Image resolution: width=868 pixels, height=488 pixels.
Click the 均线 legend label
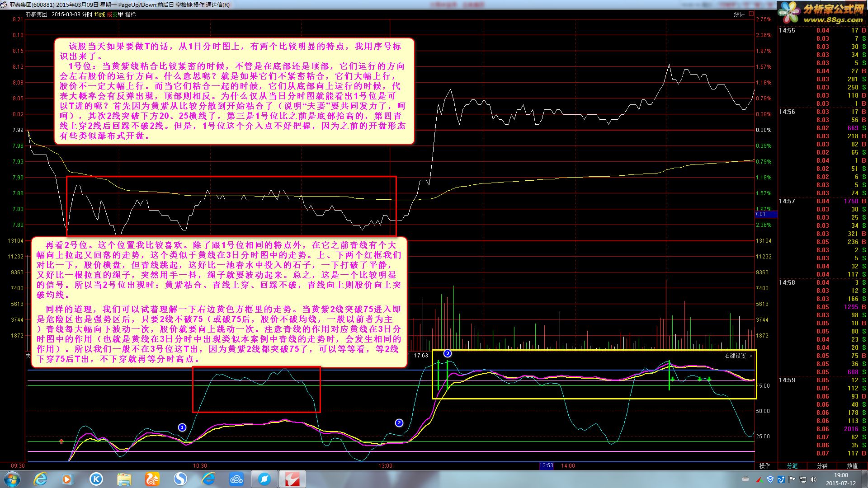(99, 14)
